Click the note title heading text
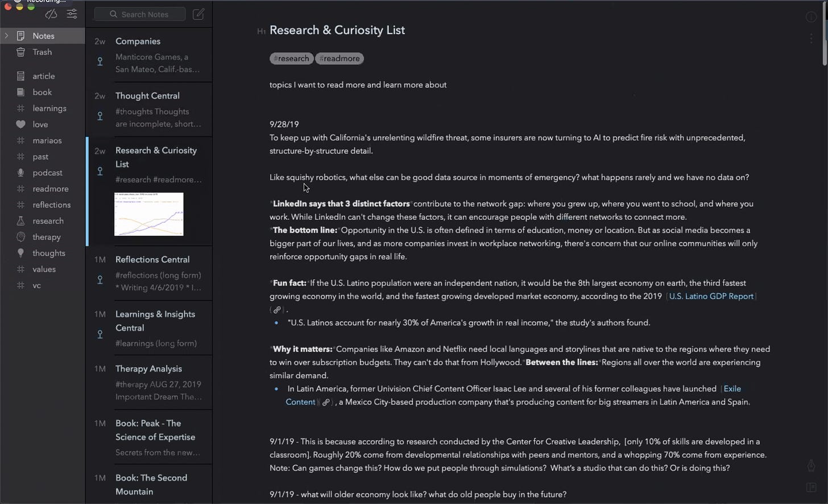This screenshot has height=504, width=828. 337,31
